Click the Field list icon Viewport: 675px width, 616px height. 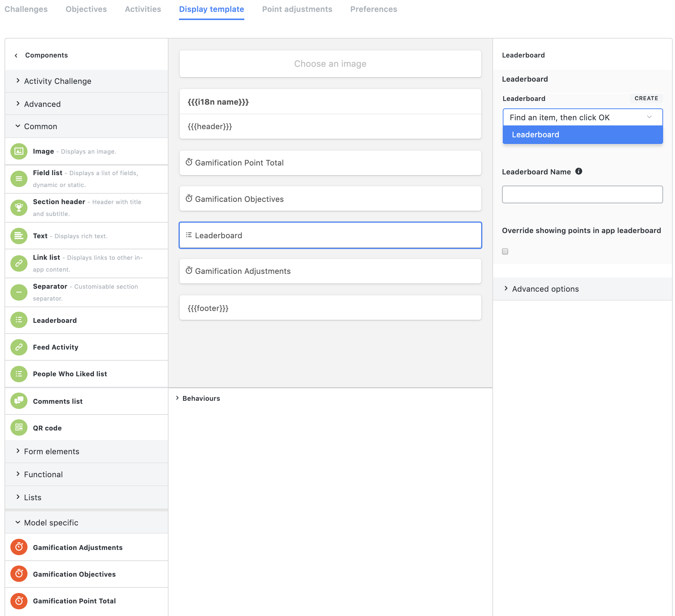tap(19, 178)
